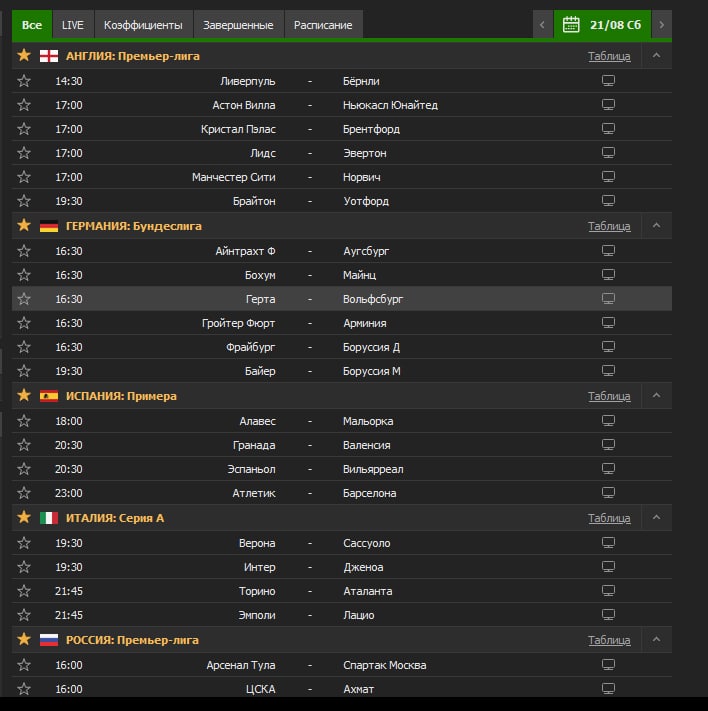This screenshot has height=711, width=708.
Task: Open TV icon for Фрайбург - Боруссия Д
Action: coord(608,347)
